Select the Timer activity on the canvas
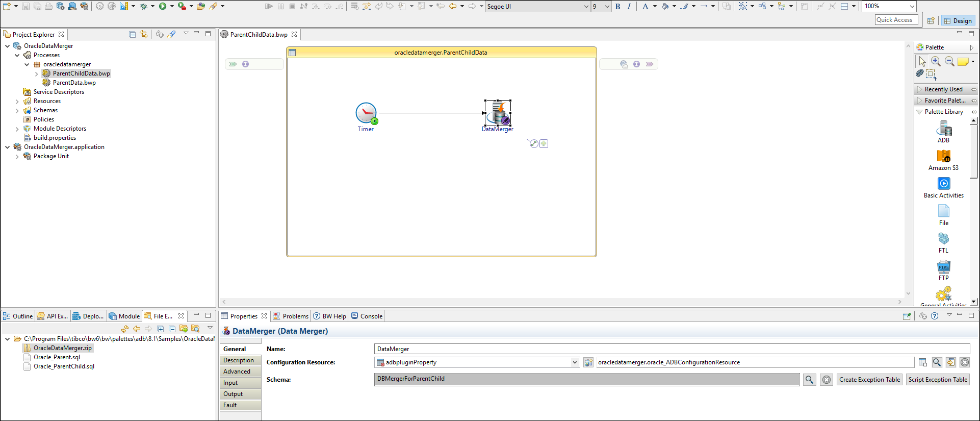980x421 pixels. 366,113
